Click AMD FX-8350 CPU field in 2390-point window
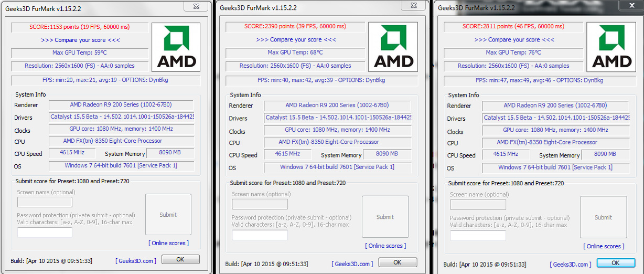 (338, 142)
